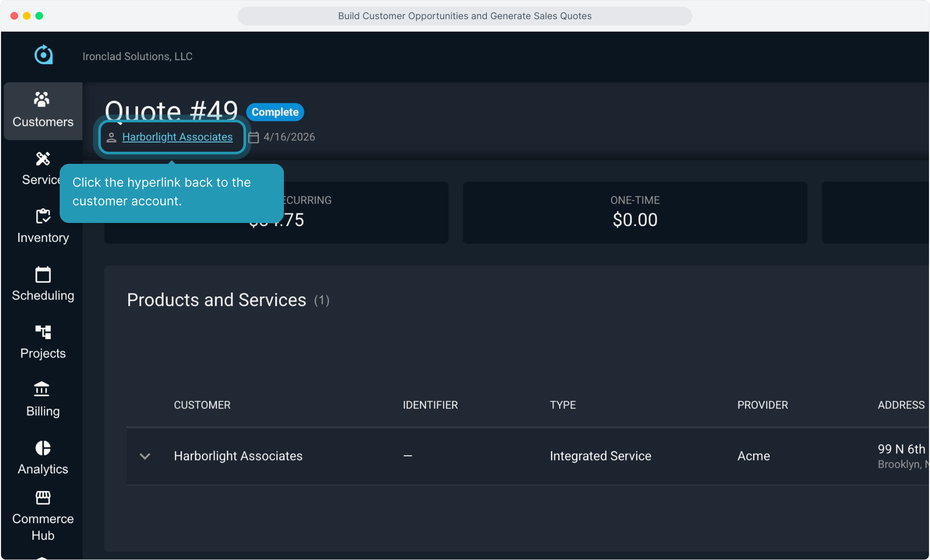This screenshot has width=930, height=560.
Task: Open the Commerce Hub storefront icon
Action: click(x=43, y=498)
